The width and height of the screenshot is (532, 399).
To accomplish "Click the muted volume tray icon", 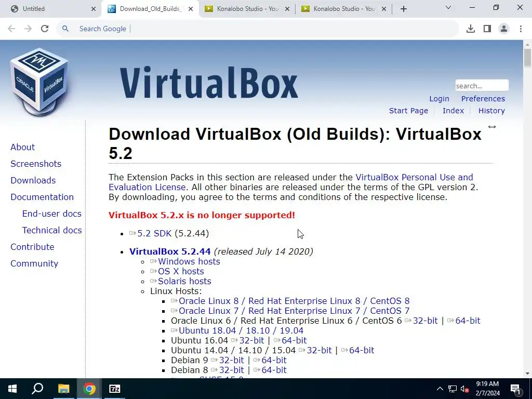I will tap(464, 389).
